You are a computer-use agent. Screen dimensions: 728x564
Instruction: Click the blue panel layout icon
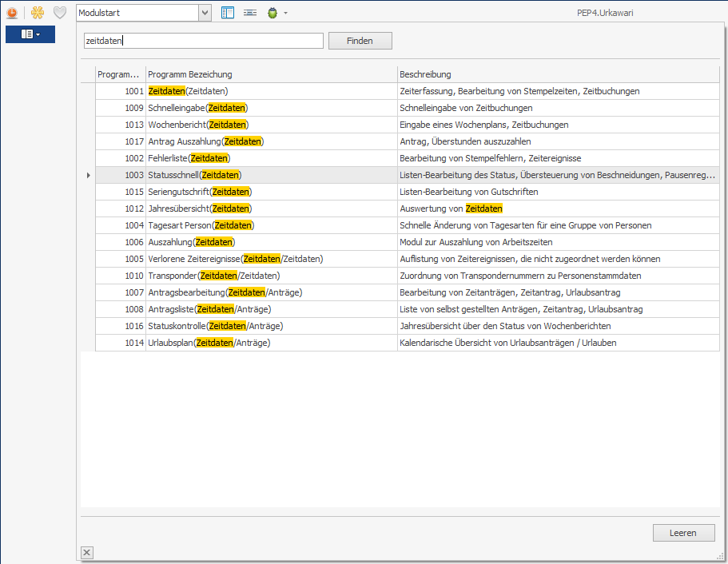pyautogui.click(x=228, y=13)
